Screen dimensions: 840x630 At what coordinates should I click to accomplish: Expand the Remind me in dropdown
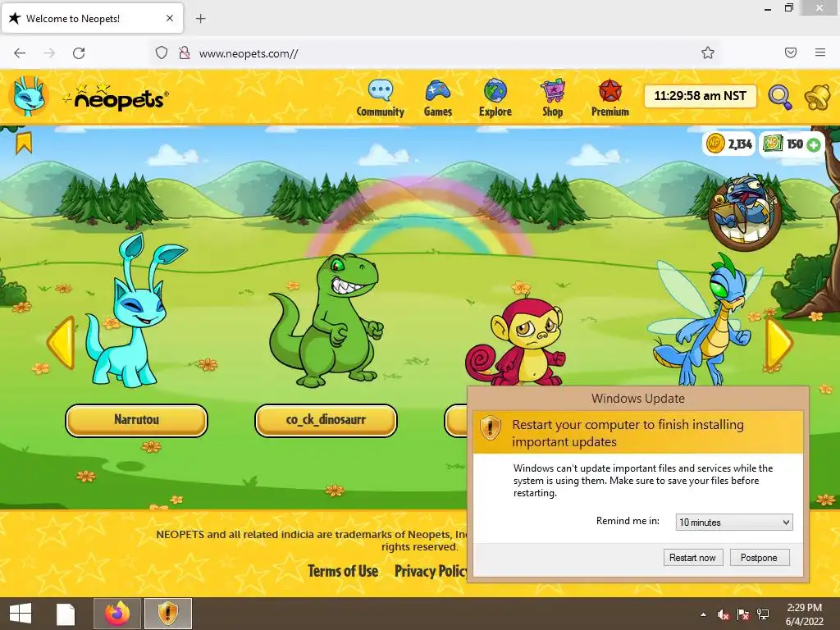pyautogui.click(x=734, y=523)
